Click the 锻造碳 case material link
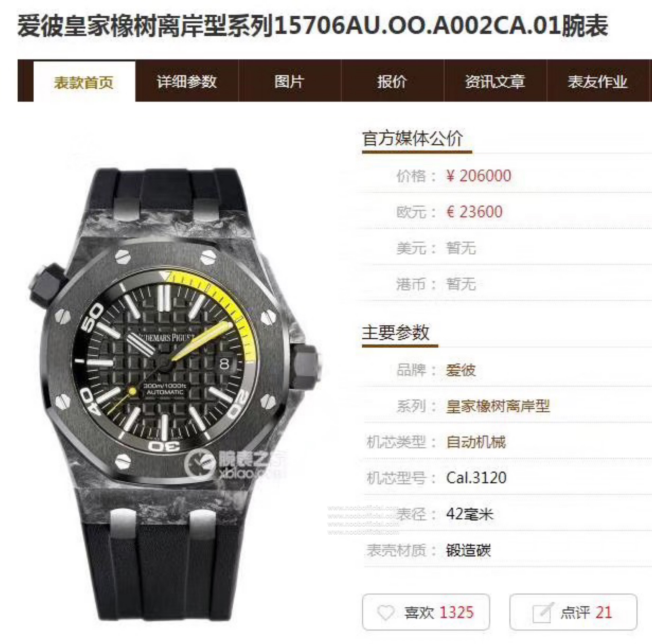This screenshot has height=644, width=652. tap(468, 550)
